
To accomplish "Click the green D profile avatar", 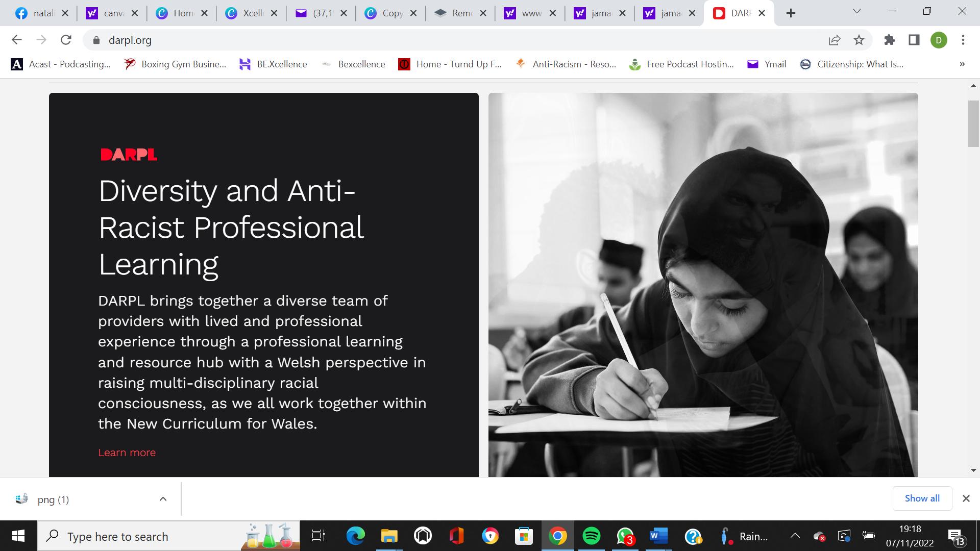I will [939, 40].
